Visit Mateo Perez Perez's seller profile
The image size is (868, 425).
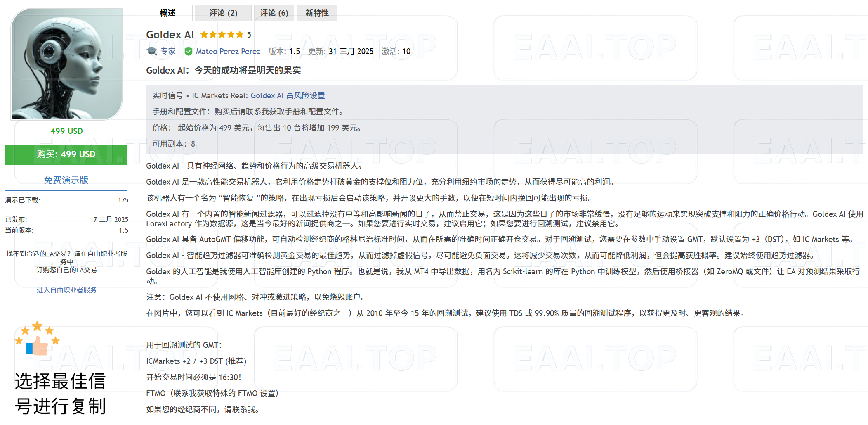228,51
